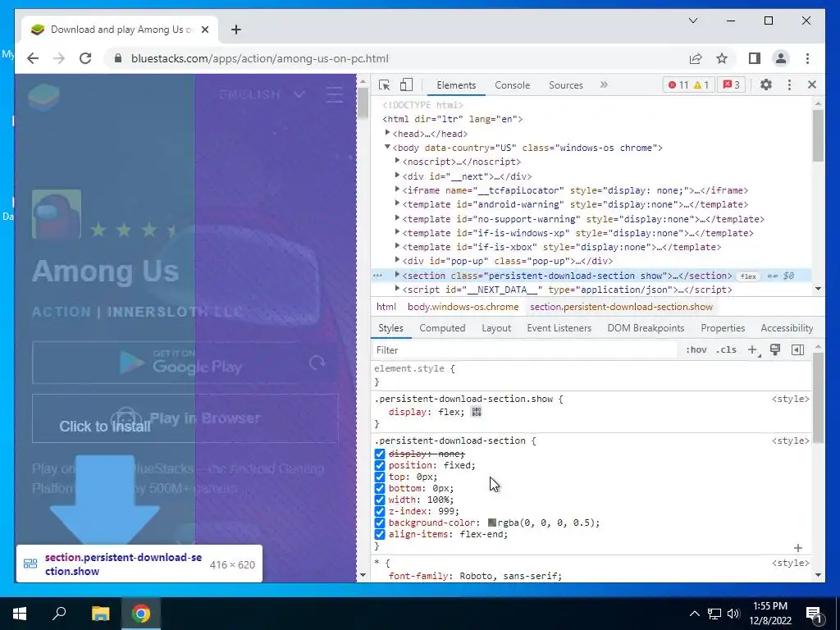Toggle the .cls class editor button
This screenshot has width=840, height=630.
pyautogui.click(x=726, y=349)
